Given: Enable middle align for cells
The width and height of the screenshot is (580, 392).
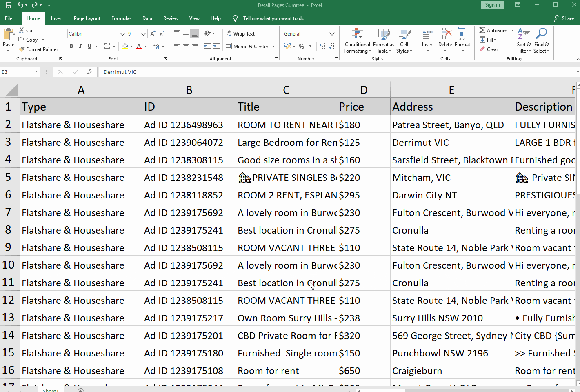Looking at the screenshot, I should click(x=185, y=33).
